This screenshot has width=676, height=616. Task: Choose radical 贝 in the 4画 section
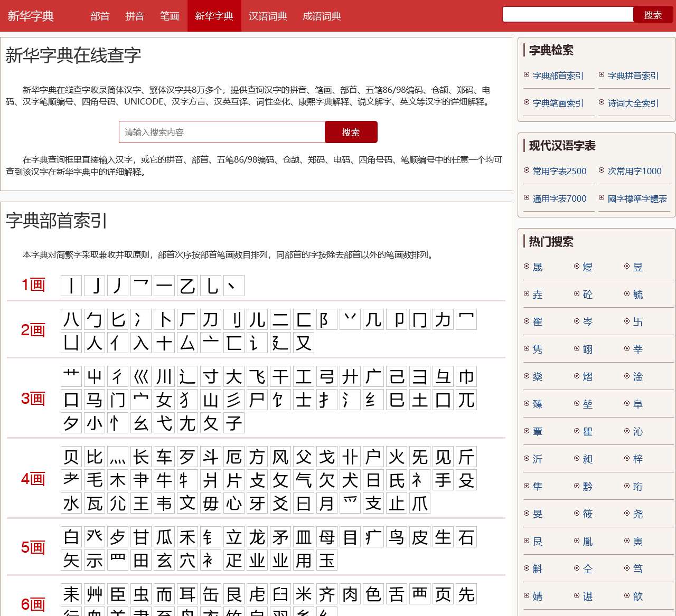click(x=71, y=457)
